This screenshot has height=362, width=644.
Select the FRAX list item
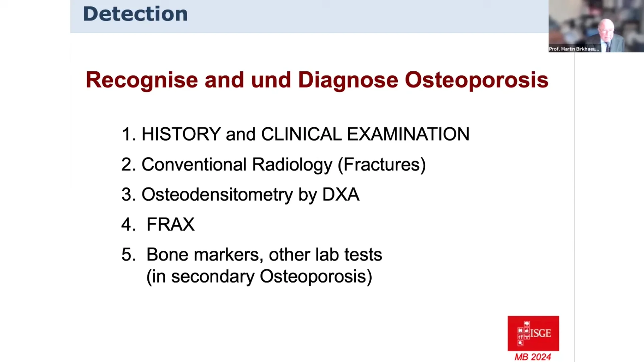point(158,224)
